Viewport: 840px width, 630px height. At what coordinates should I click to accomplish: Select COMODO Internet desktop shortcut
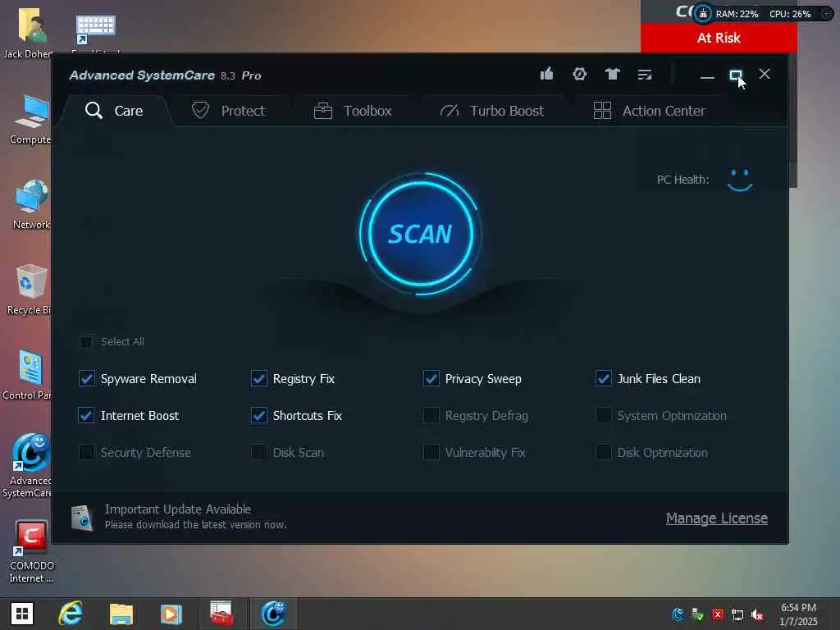(x=30, y=551)
